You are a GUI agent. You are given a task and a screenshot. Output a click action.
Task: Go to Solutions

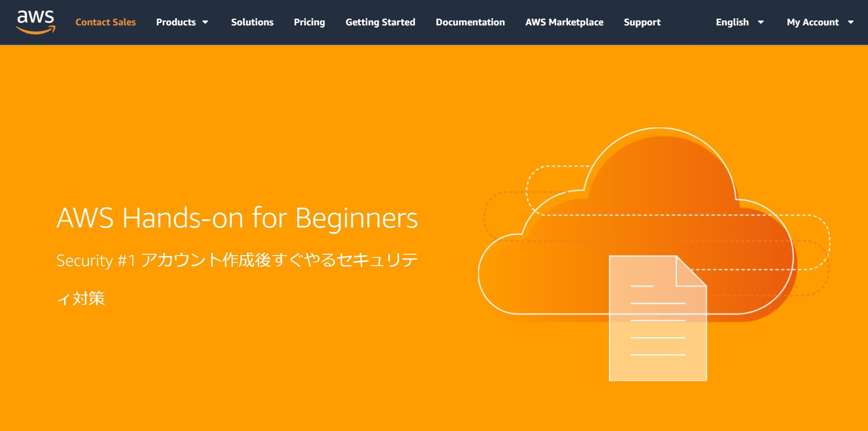[x=252, y=22]
